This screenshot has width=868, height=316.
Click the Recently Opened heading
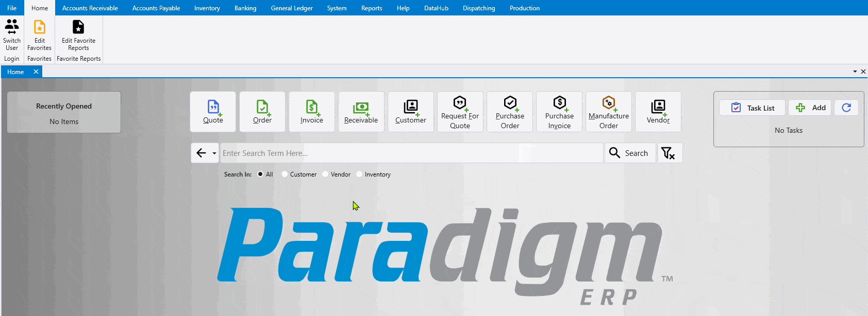pyautogui.click(x=64, y=106)
